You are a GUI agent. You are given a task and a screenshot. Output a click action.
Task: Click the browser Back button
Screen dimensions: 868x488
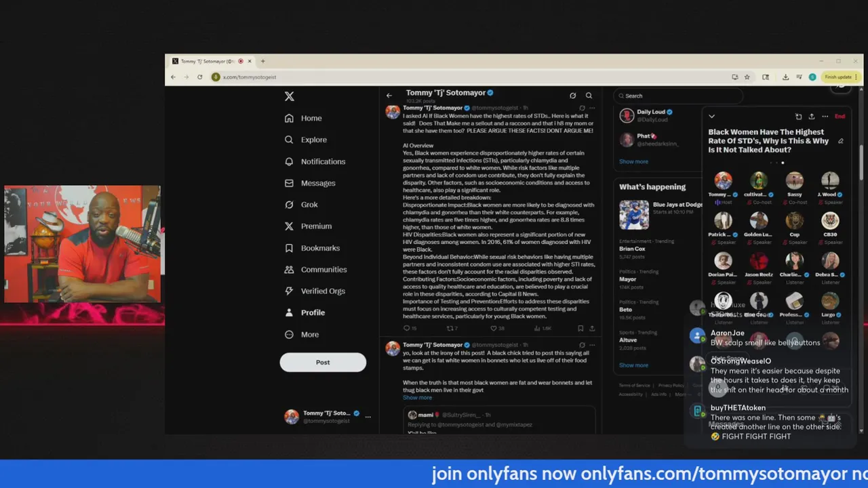(x=173, y=77)
